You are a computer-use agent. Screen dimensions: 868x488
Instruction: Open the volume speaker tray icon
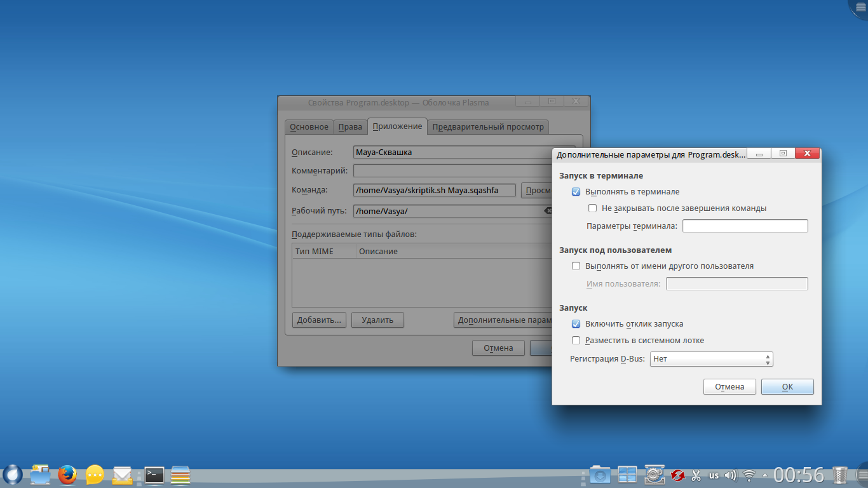[x=731, y=475]
